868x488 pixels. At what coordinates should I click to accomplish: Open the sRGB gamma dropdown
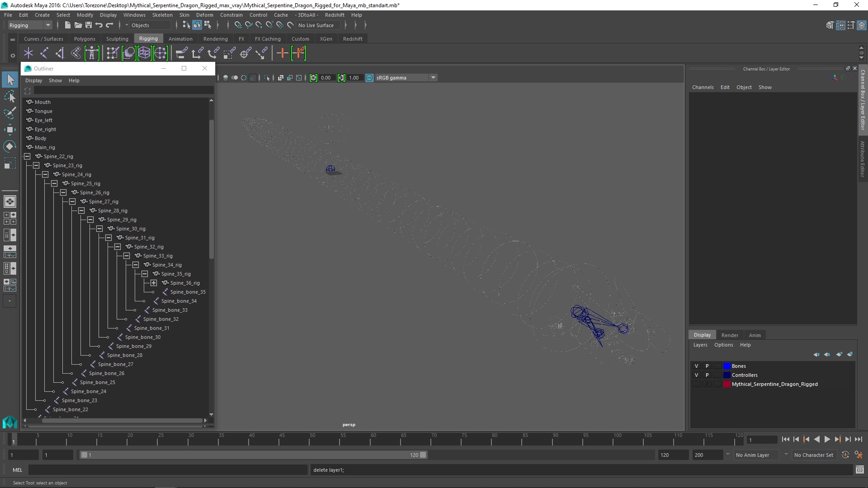(x=433, y=78)
